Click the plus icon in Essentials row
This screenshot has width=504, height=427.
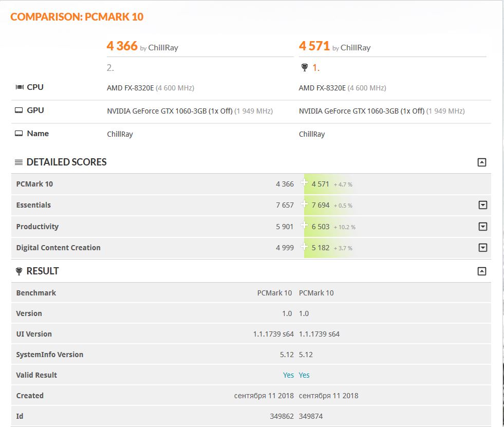coord(304,204)
